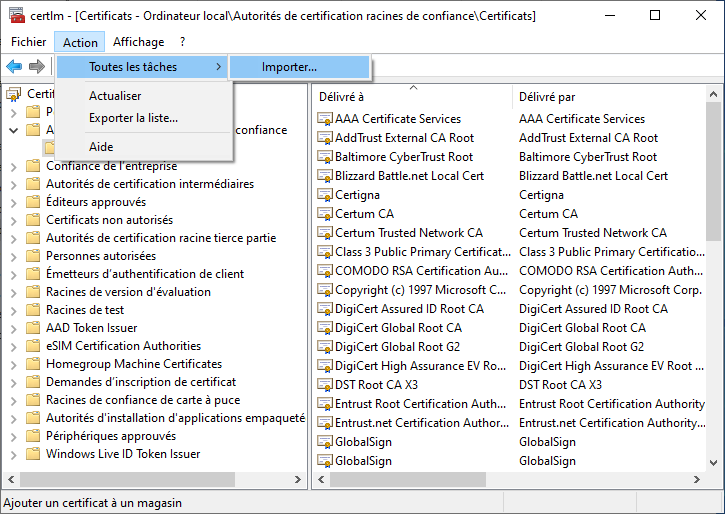The height and width of the screenshot is (514, 725).
Task: Click Entrust Root Certification Authority issuer cell
Action: [x=612, y=404]
